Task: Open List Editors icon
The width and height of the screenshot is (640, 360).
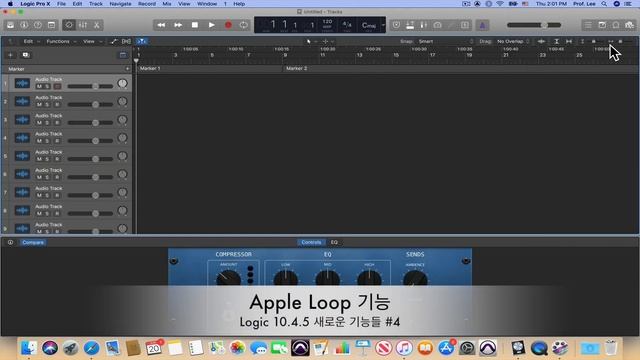Action: (x=588, y=25)
